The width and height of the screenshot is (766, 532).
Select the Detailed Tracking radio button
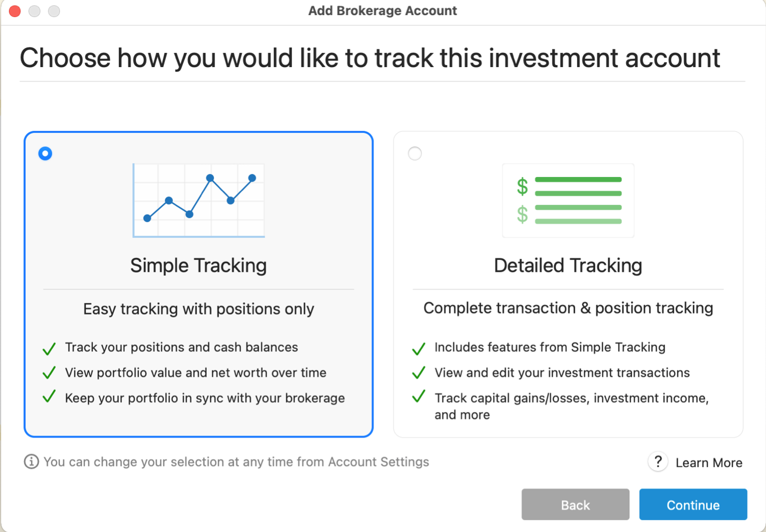[x=414, y=153]
